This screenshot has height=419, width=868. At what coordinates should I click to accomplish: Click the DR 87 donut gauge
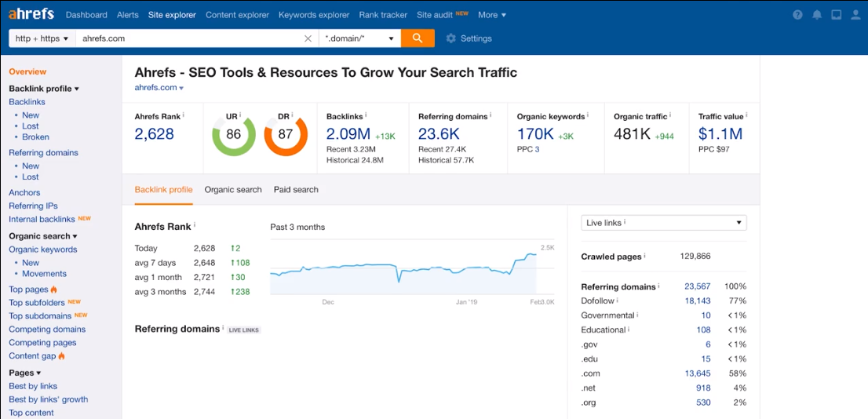coord(286,134)
